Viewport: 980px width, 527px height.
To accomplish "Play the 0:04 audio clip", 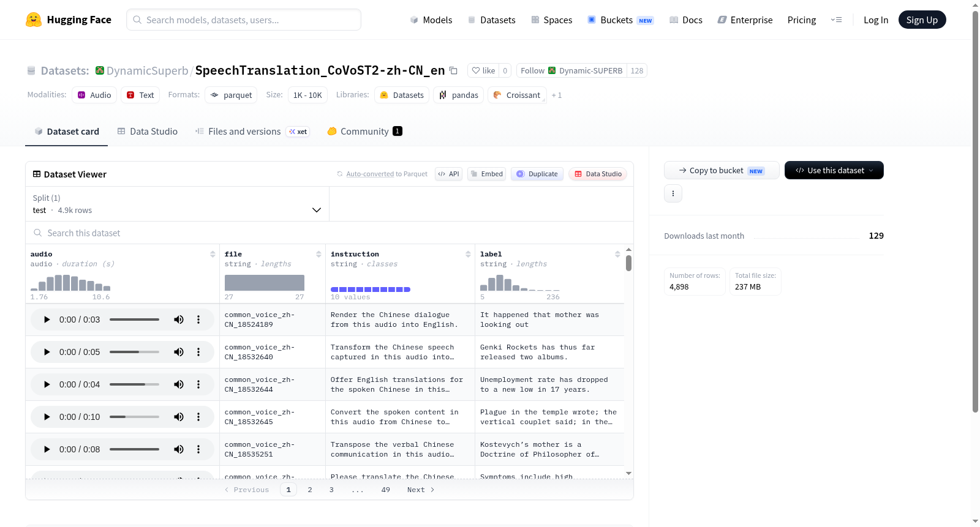I will coord(47,384).
